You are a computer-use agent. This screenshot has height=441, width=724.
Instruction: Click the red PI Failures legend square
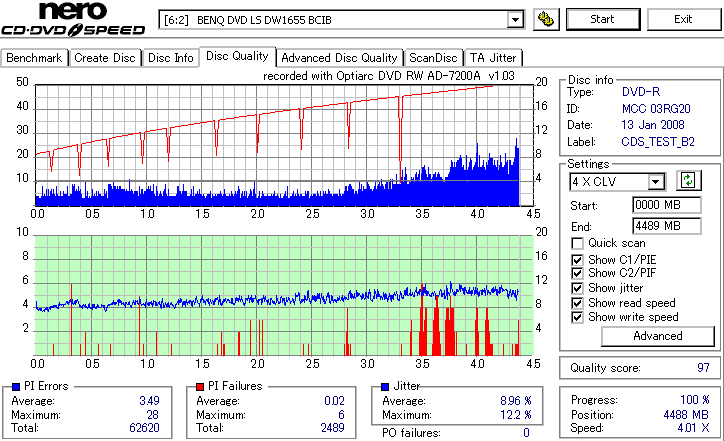(200, 387)
